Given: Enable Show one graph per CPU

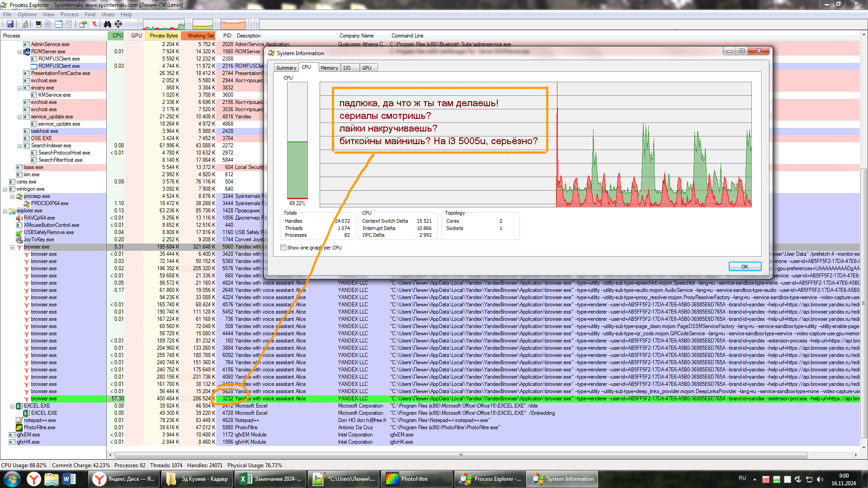Looking at the screenshot, I should pos(283,248).
